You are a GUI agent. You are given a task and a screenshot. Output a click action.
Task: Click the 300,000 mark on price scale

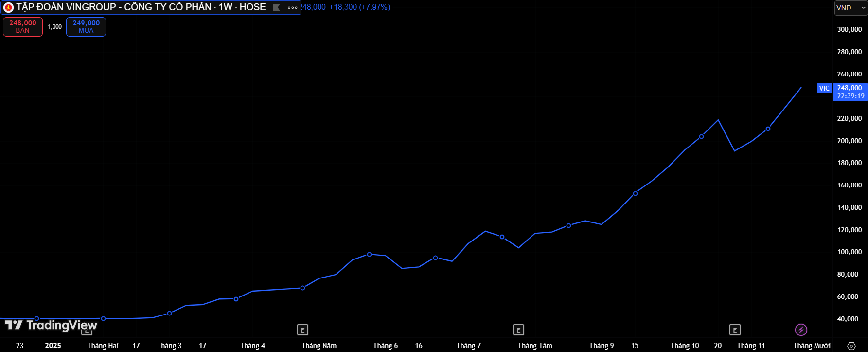pos(849,29)
